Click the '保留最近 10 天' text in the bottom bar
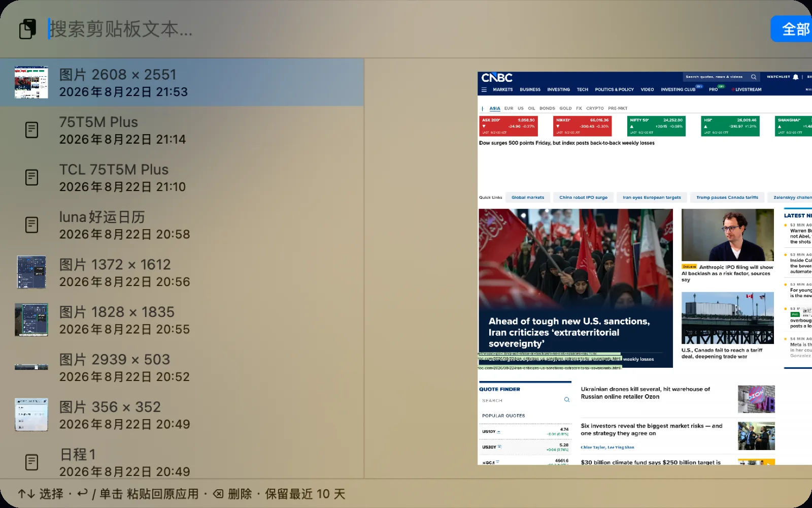The height and width of the screenshot is (508, 812). pyautogui.click(x=305, y=494)
